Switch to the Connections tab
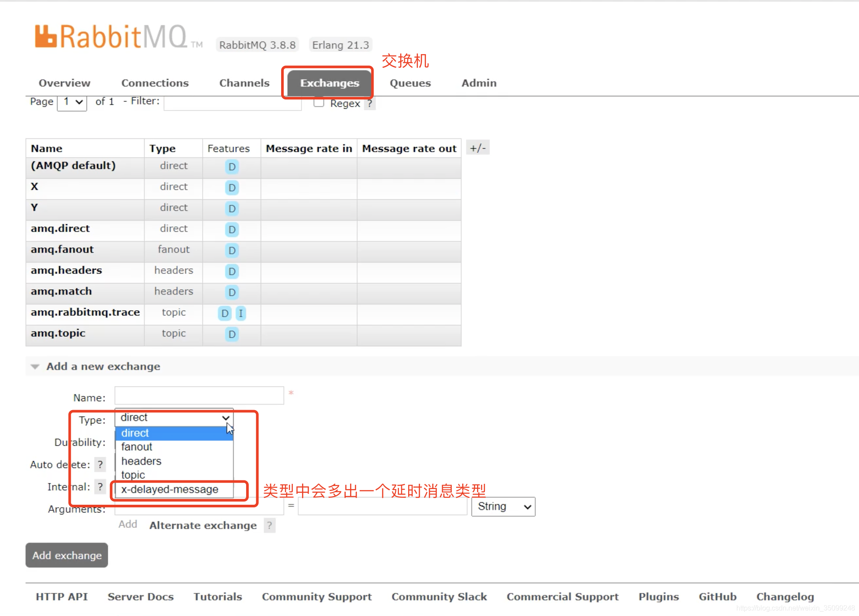Image resolution: width=859 pixels, height=616 pixels. [x=155, y=83]
